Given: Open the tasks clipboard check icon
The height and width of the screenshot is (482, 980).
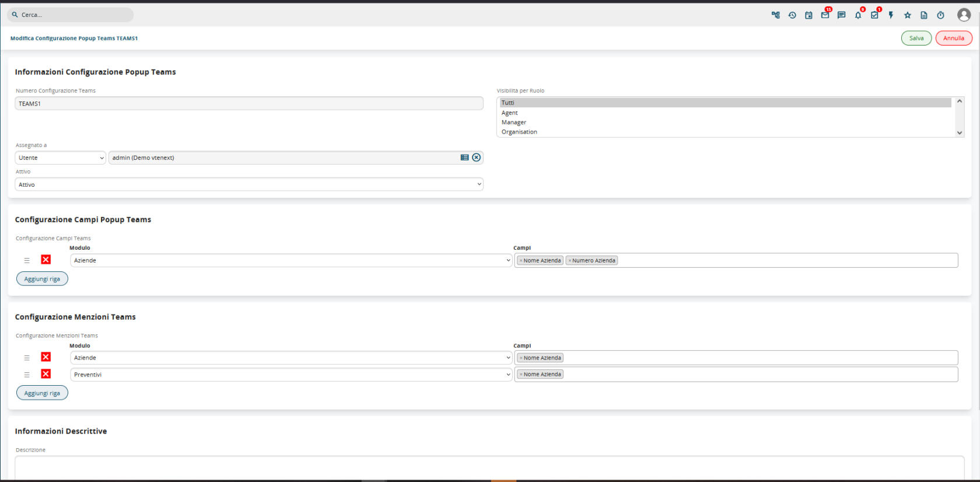Looking at the screenshot, I should tap(874, 15).
